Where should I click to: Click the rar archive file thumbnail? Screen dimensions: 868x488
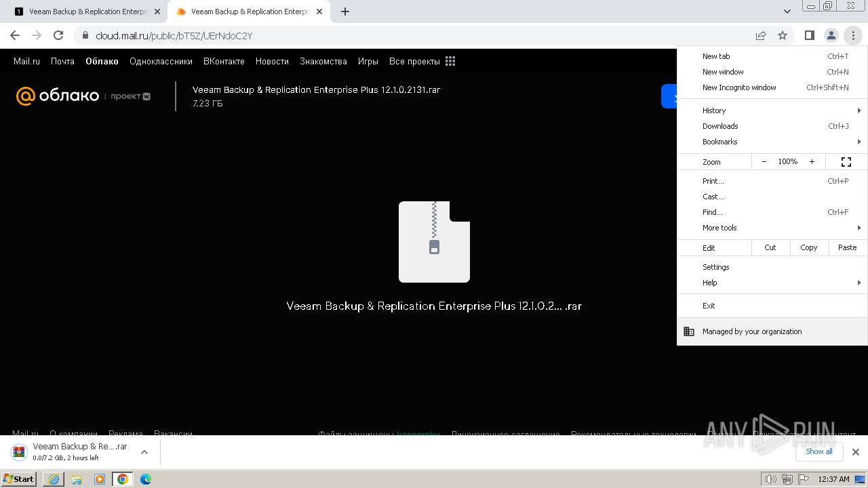pyautogui.click(x=434, y=241)
